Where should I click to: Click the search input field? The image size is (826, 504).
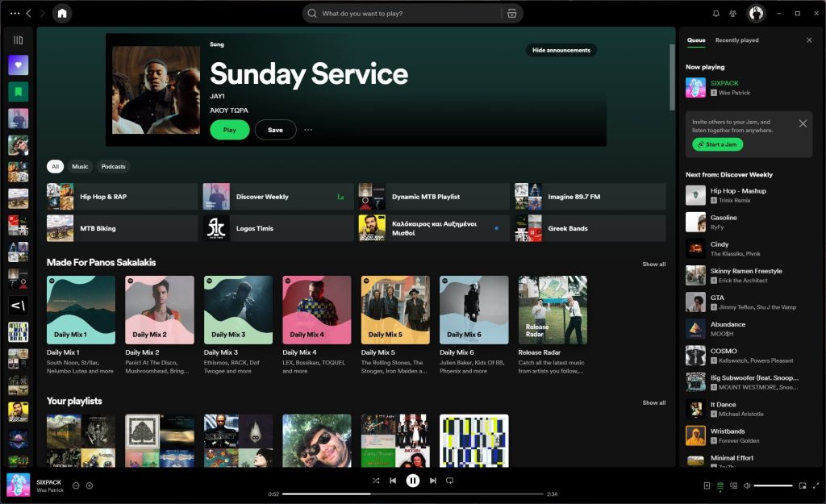[403, 13]
